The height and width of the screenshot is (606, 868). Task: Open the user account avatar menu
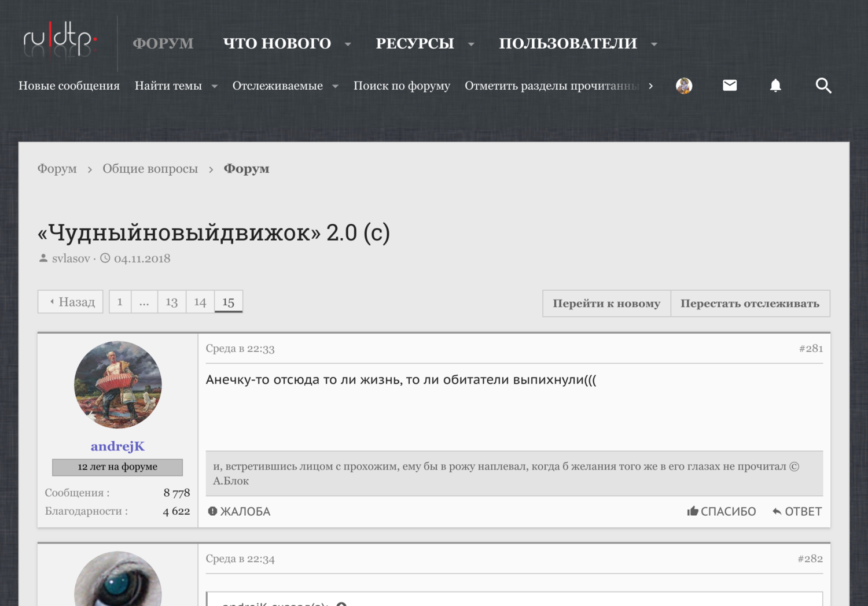tap(684, 86)
